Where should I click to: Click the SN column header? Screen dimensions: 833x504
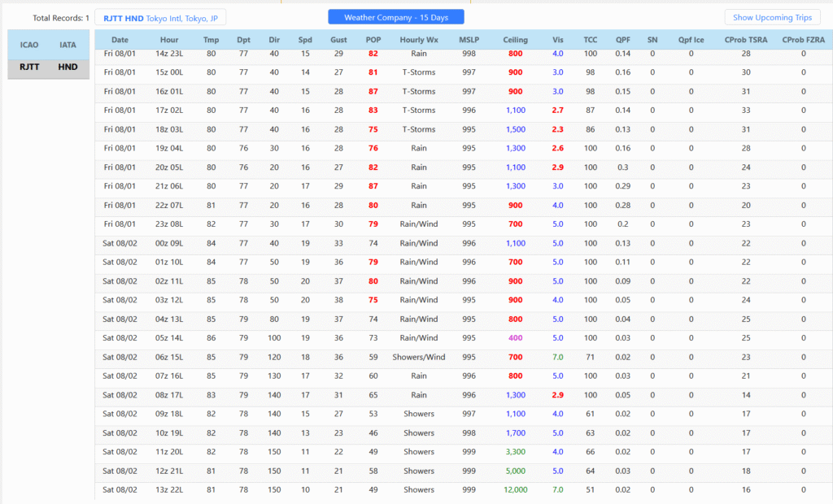652,40
